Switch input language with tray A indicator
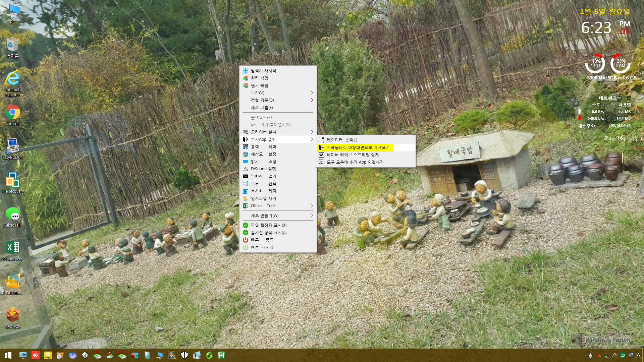 [639, 356]
